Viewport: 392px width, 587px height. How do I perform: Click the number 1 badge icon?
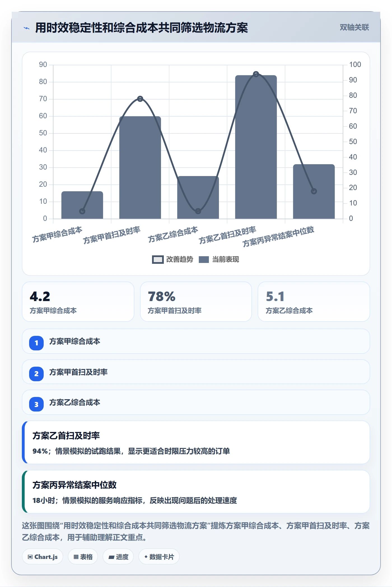(x=36, y=343)
